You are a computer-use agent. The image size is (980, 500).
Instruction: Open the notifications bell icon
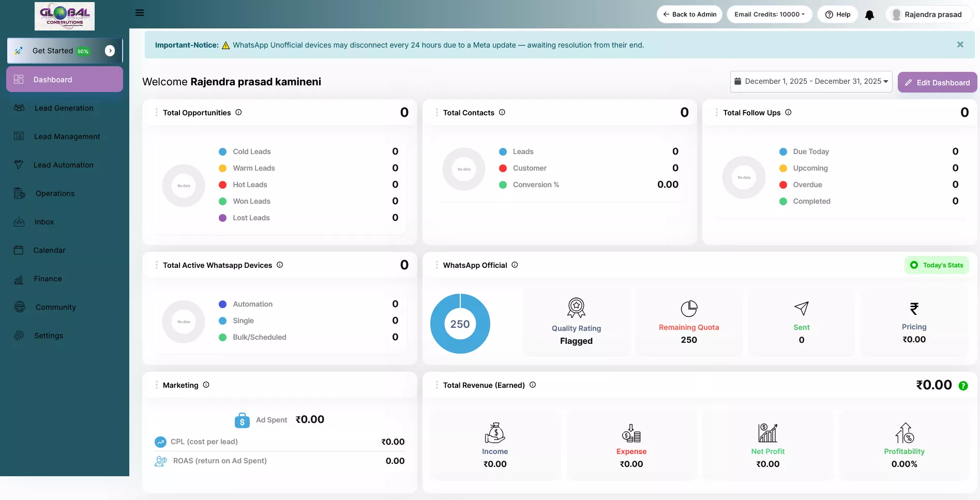[x=869, y=15]
